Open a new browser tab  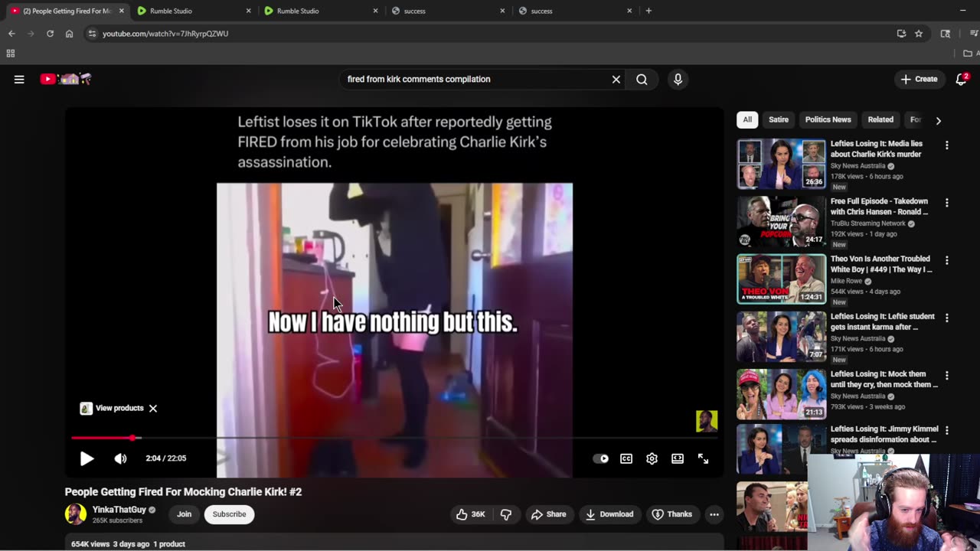[x=648, y=11]
